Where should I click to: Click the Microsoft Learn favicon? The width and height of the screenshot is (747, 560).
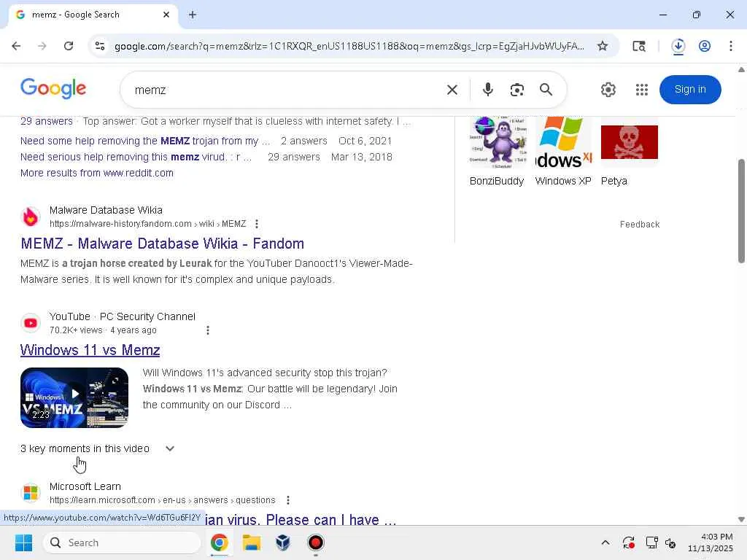coord(31,493)
